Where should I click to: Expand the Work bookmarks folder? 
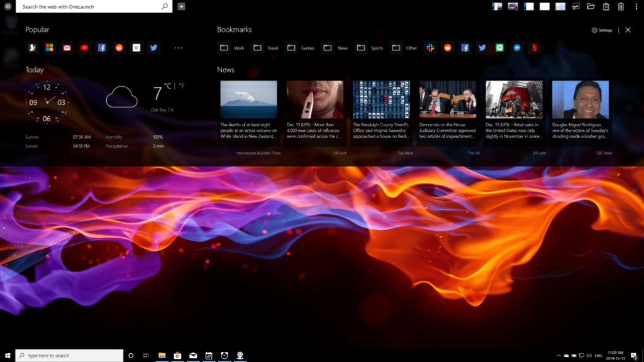tap(231, 48)
